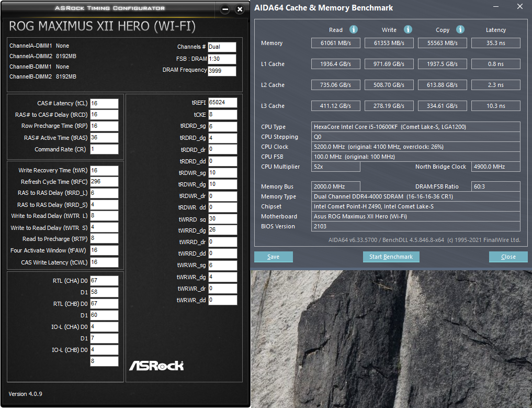Click the Refresh Cycle Time (tRFC) field

pyautogui.click(x=104, y=182)
